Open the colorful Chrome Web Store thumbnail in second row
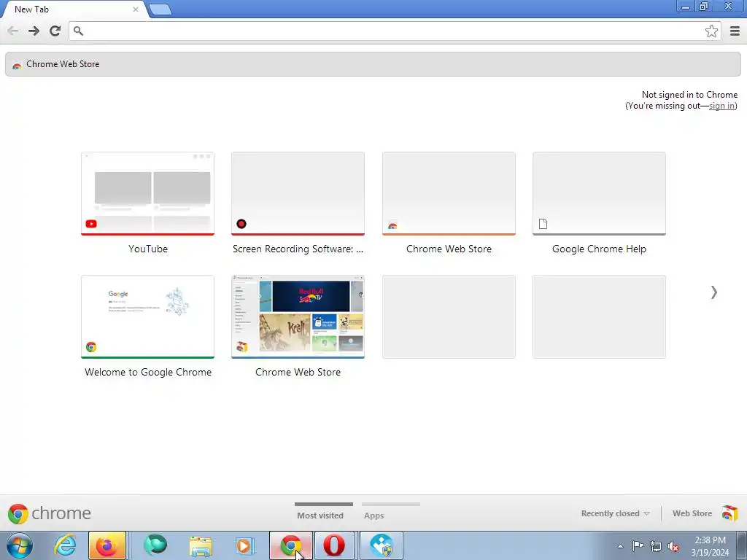 pyautogui.click(x=298, y=316)
